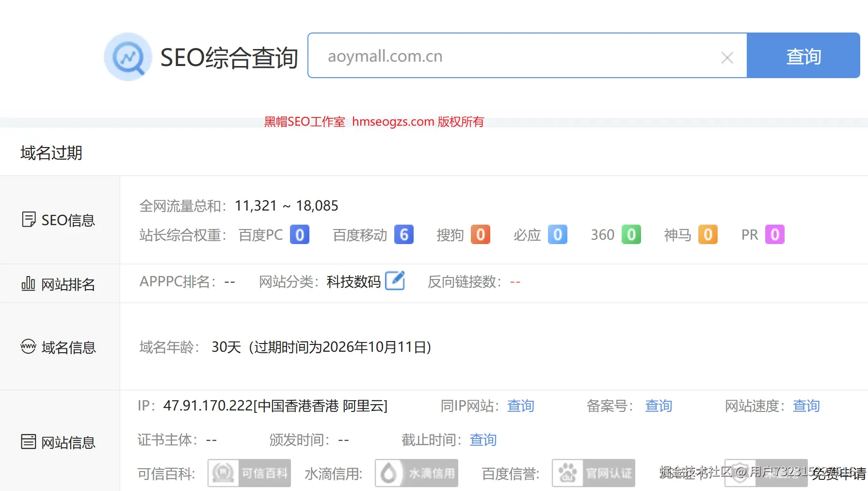
Task: Switch to the 网站排名 section
Action: (67, 283)
